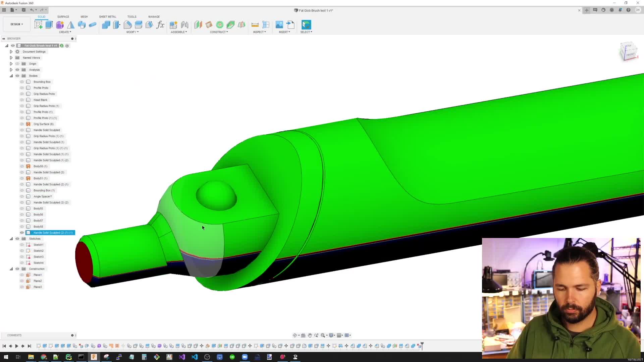Hide the Handle Solid Sculpted (2) (1) (1) body
644x362 pixels.
[22, 233]
